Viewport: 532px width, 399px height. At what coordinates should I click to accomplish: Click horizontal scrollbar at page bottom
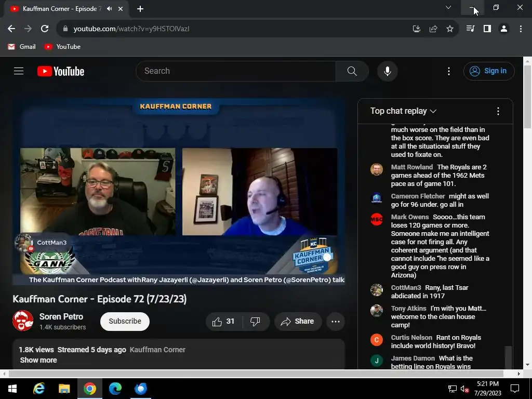click(256, 374)
